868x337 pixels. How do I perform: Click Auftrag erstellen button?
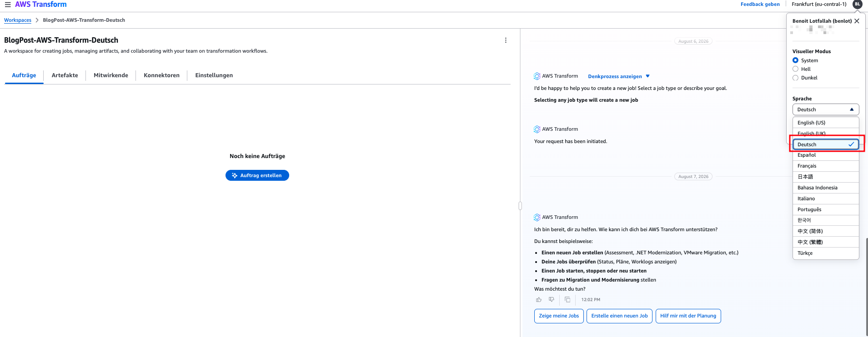click(257, 175)
